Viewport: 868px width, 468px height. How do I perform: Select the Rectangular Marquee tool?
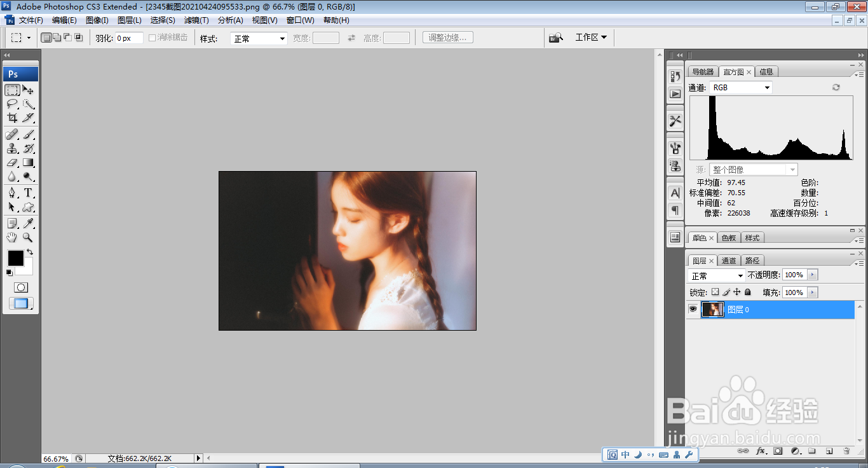(x=13, y=90)
